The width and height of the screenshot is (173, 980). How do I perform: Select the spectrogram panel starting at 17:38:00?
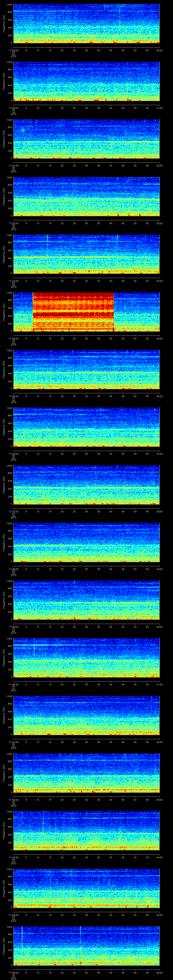86,542
